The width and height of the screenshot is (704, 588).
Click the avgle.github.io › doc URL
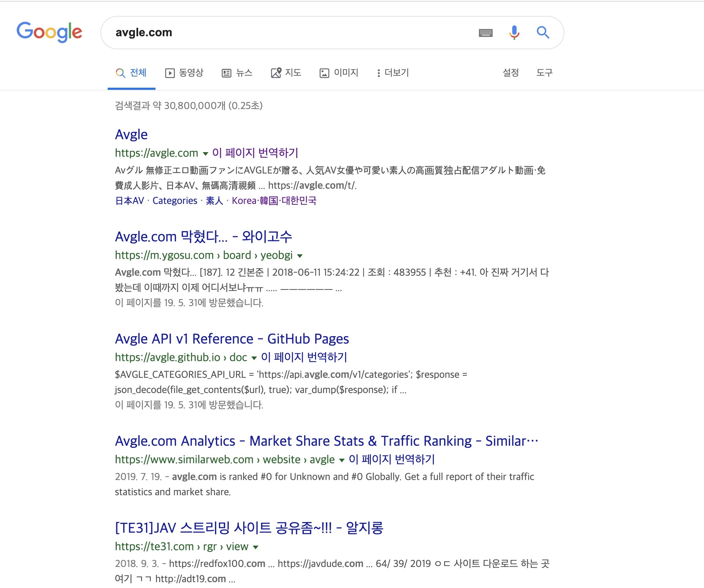(x=181, y=357)
